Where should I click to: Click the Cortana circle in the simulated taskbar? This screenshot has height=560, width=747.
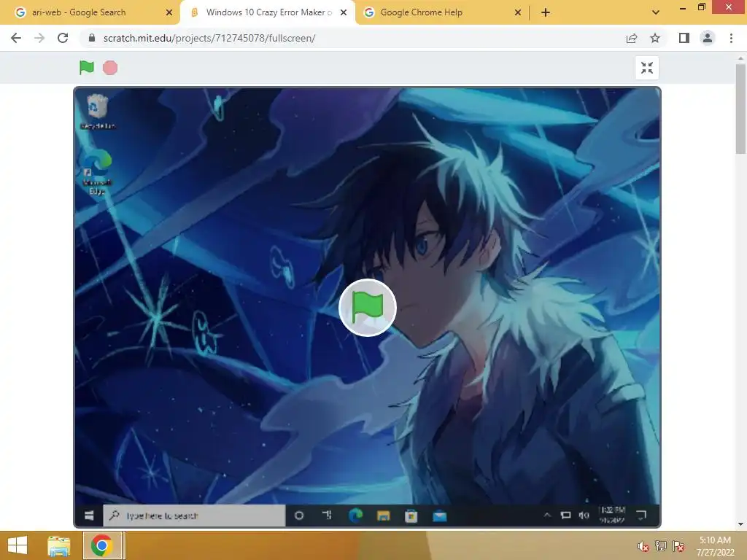(x=299, y=516)
